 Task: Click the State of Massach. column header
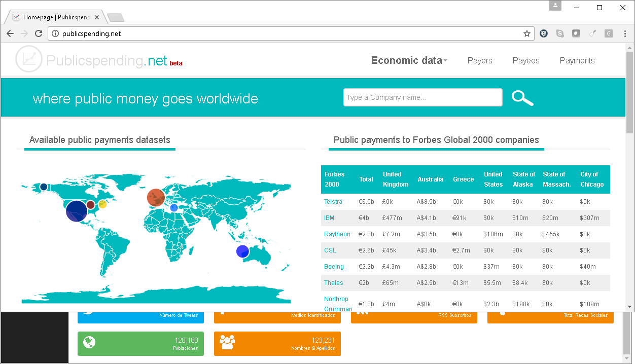pyautogui.click(x=557, y=179)
